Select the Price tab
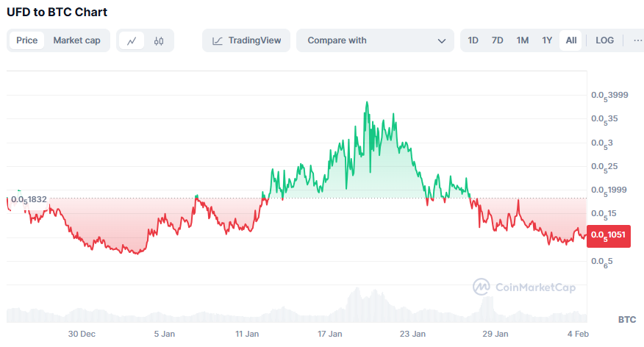This screenshot has height=347, width=644. pyautogui.click(x=26, y=40)
